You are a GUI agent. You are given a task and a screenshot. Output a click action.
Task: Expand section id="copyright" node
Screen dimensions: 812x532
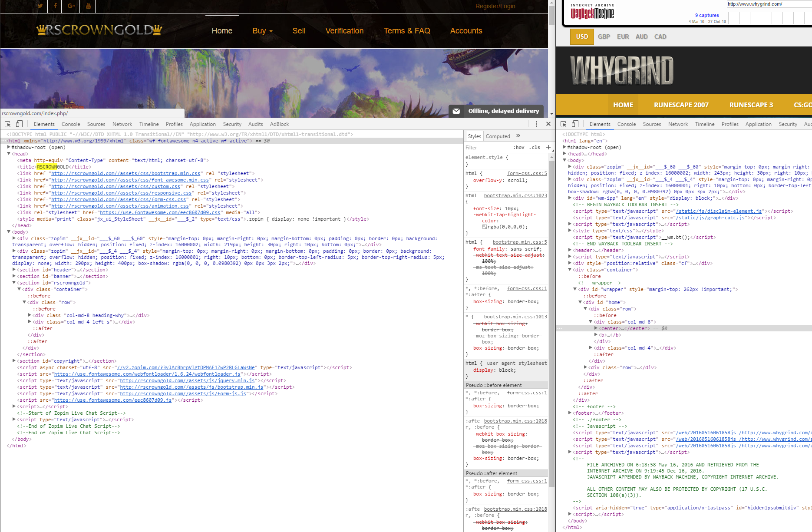click(14, 361)
